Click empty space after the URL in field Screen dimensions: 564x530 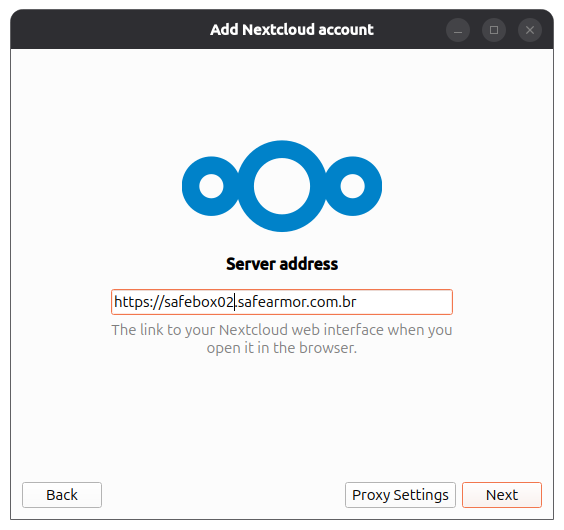click(x=403, y=302)
